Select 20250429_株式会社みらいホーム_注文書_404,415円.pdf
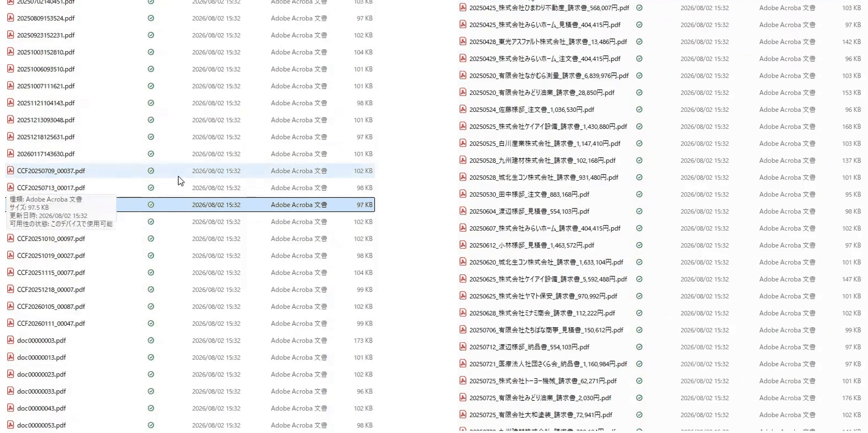 coord(545,59)
